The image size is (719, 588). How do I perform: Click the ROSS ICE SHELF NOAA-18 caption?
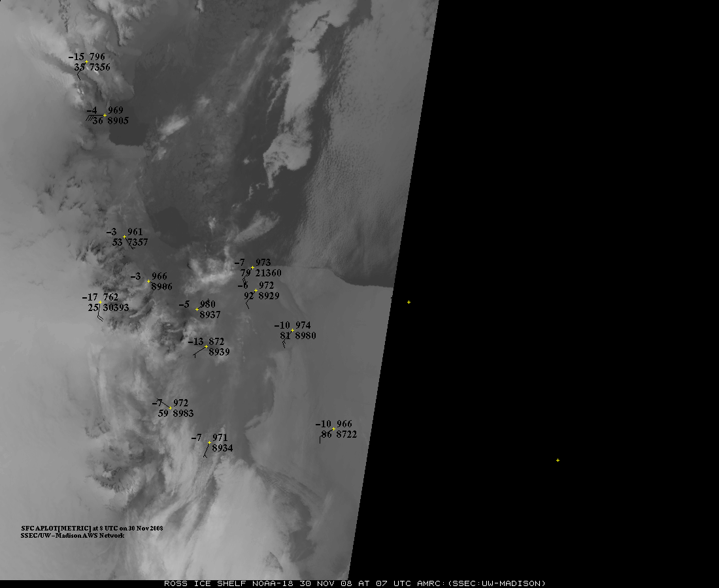pyautogui.click(x=355, y=583)
